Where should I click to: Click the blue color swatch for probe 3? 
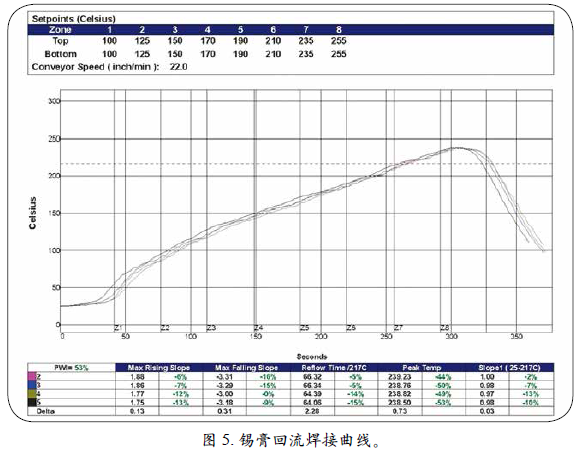[32, 385]
